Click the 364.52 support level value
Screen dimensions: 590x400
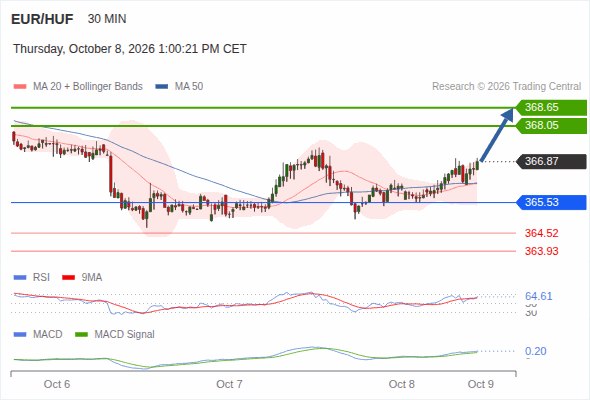tap(541, 233)
